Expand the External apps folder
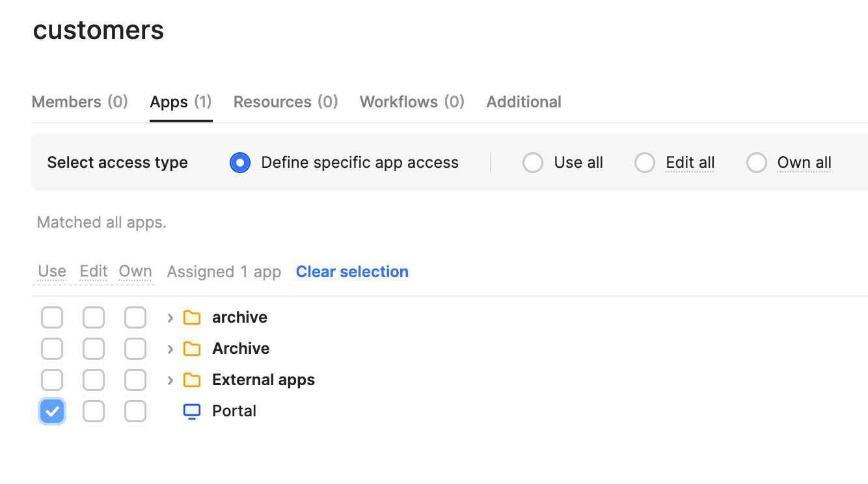 click(x=170, y=380)
